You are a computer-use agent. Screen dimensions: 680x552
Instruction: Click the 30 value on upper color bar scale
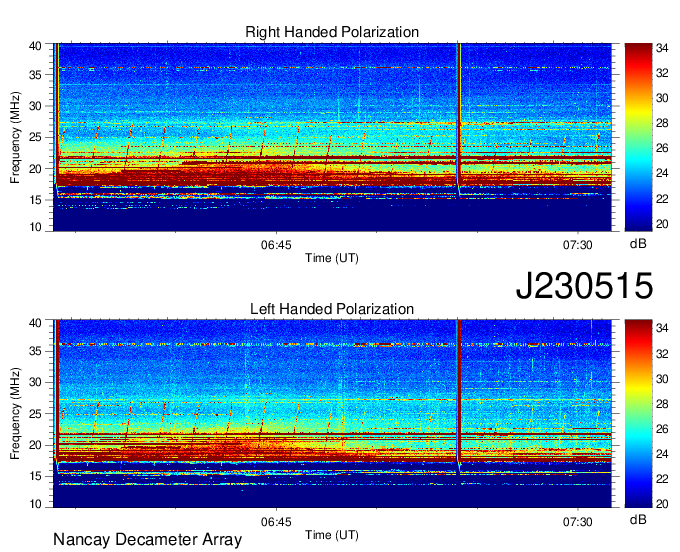pos(662,98)
